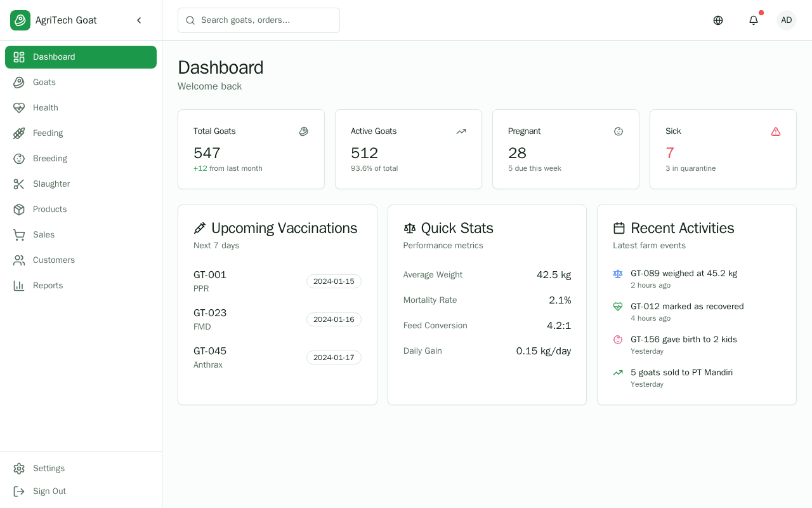Open the Feeding page
The height and width of the screenshot is (508, 812).
pos(81,133)
